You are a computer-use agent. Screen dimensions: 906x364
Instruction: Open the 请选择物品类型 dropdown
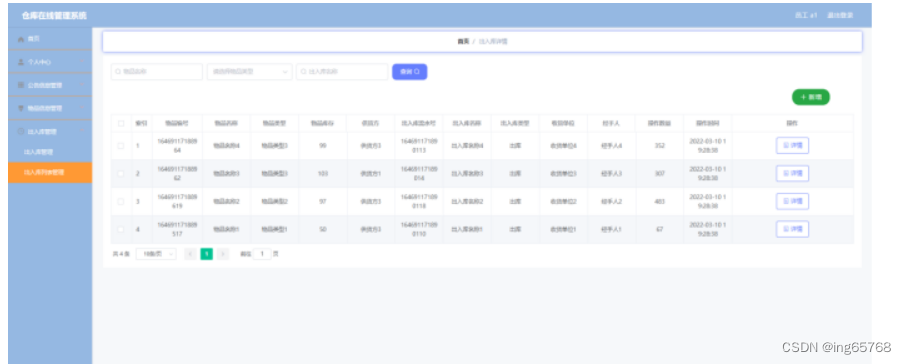pos(250,72)
